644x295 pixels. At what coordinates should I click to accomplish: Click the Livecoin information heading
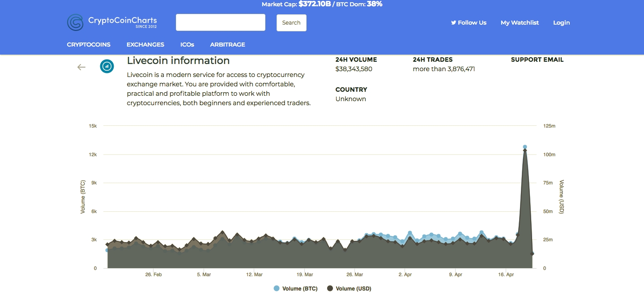point(178,60)
